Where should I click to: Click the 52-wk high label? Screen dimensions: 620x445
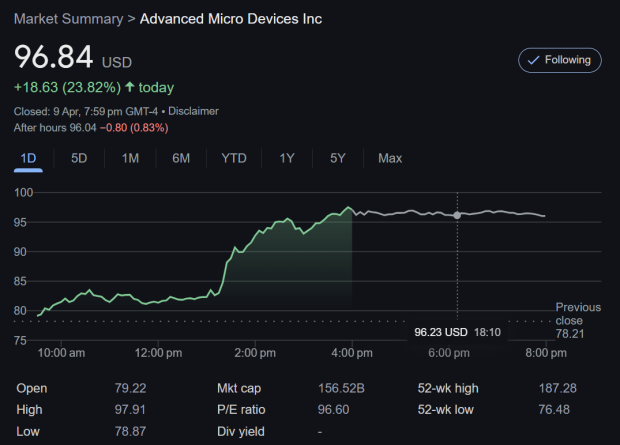click(x=448, y=388)
